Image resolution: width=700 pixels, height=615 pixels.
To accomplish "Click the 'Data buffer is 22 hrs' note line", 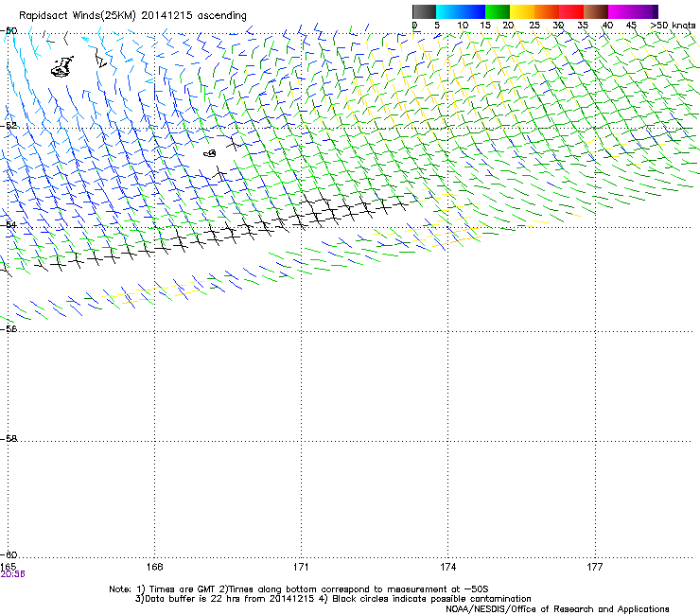I will (x=333, y=599).
